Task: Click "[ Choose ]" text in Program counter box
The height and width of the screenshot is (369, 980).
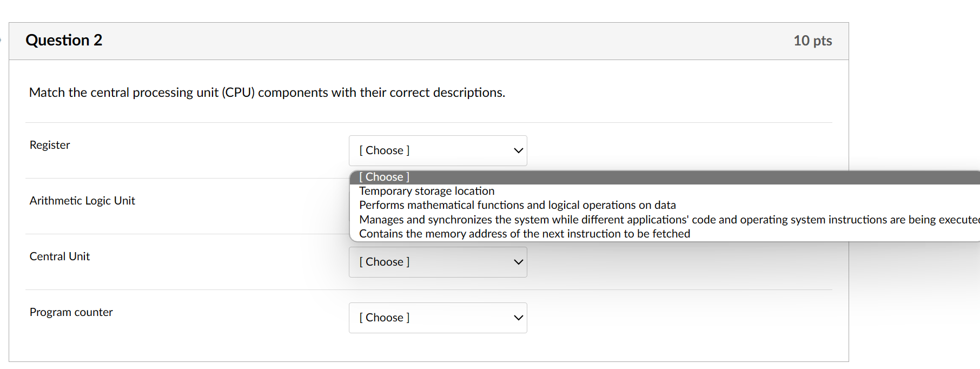Action: pos(385,318)
